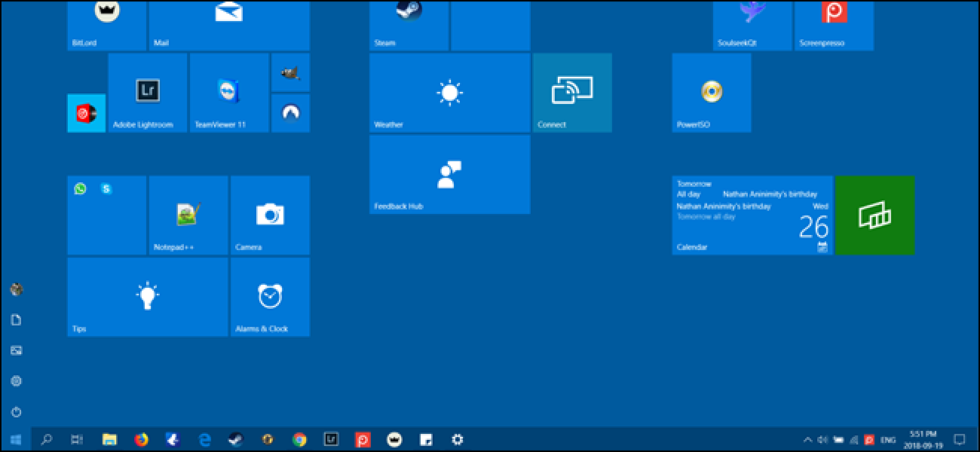
Task: Open the Feedback Hub tile
Action: pyautogui.click(x=449, y=175)
